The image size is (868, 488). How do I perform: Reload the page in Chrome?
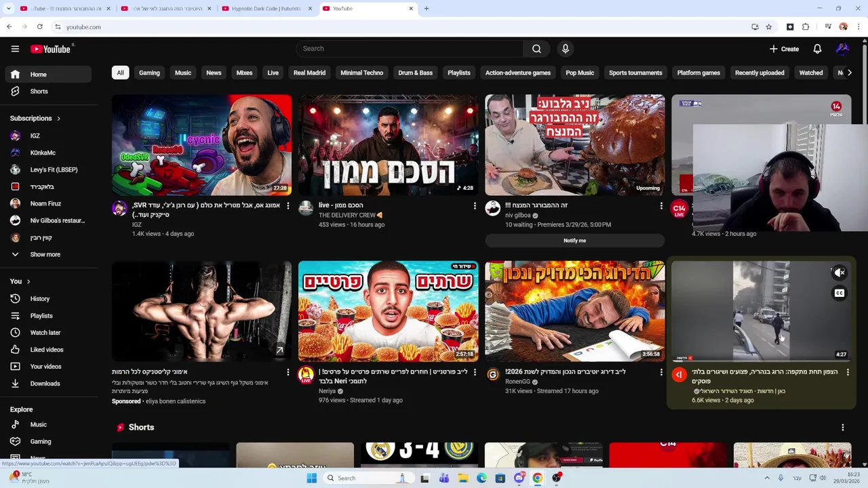(x=40, y=27)
